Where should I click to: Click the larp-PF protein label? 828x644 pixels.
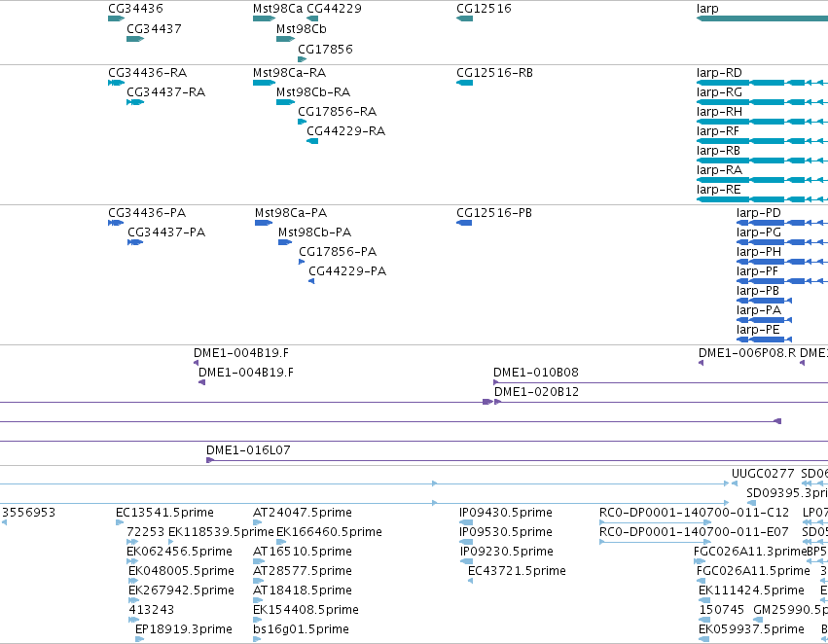(x=757, y=271)
